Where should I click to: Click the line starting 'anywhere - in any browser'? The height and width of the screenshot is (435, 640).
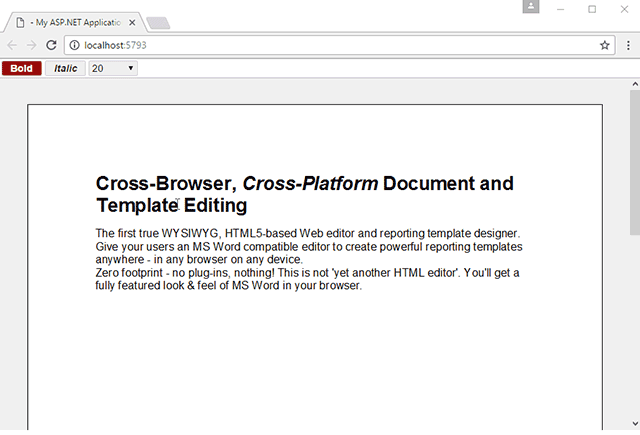[199, 260]
